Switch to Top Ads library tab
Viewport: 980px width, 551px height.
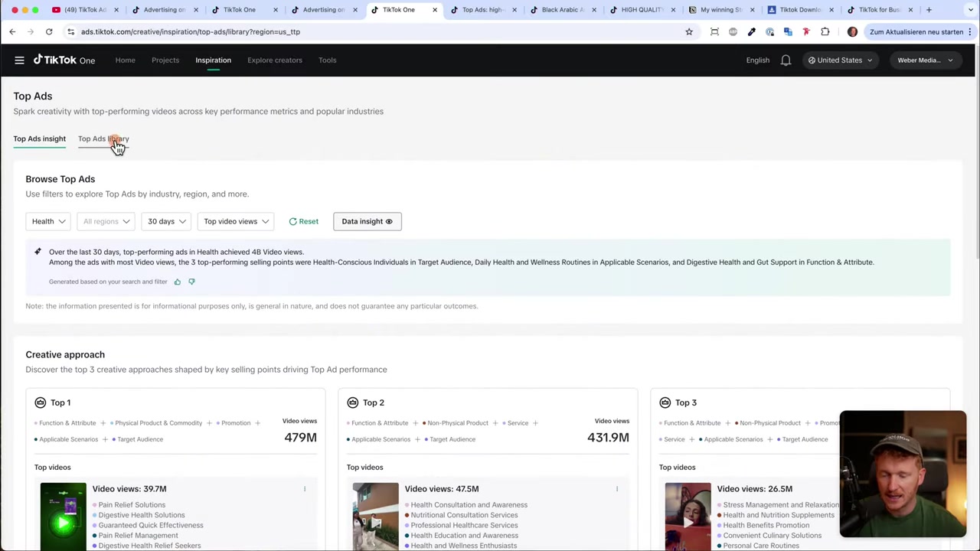tap(103, 139)
